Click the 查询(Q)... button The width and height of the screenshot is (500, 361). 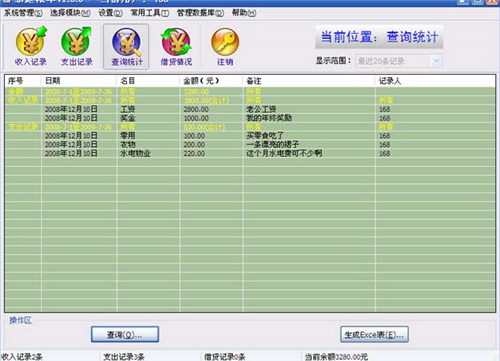pyautogui.click(x=125, y=334)
